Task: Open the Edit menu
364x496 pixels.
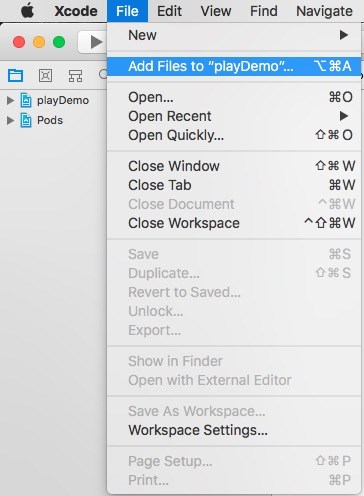Action: tap(169, 11)
